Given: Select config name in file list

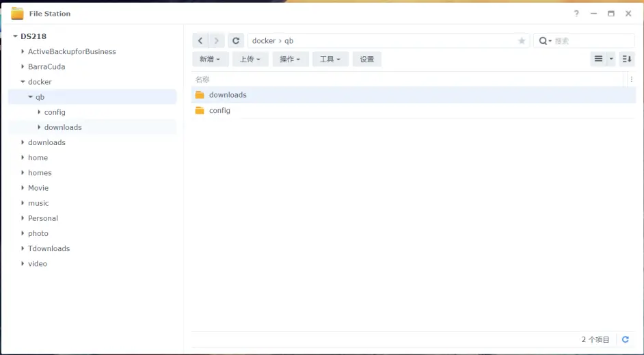Looking at the screenshot, I should 219,111.
